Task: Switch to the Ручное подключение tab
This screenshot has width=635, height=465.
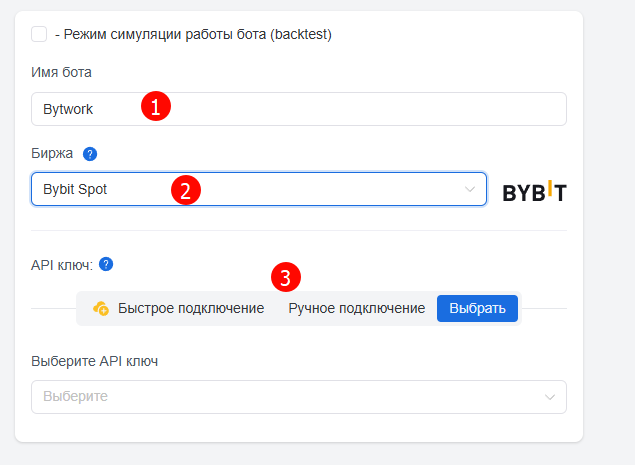Action: [x=356, y=308]
